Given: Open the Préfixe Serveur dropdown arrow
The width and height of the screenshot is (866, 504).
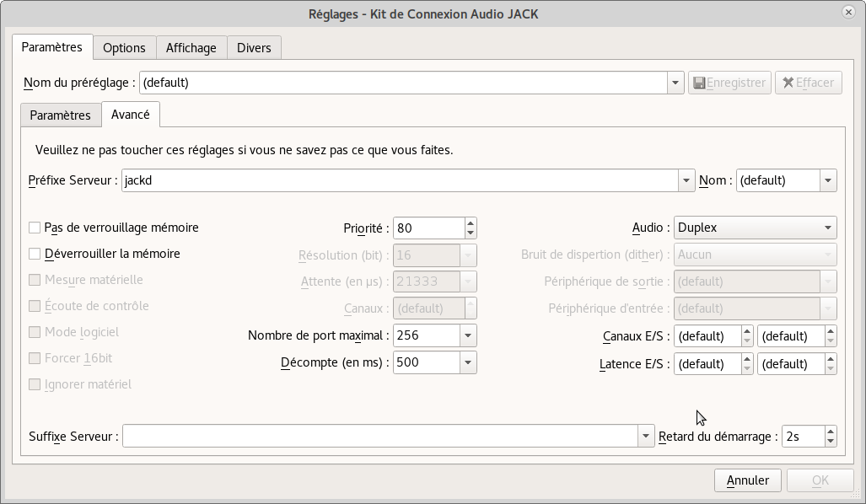Looking at the screenshot, I should pyautogui.click(x=686, y=180).
